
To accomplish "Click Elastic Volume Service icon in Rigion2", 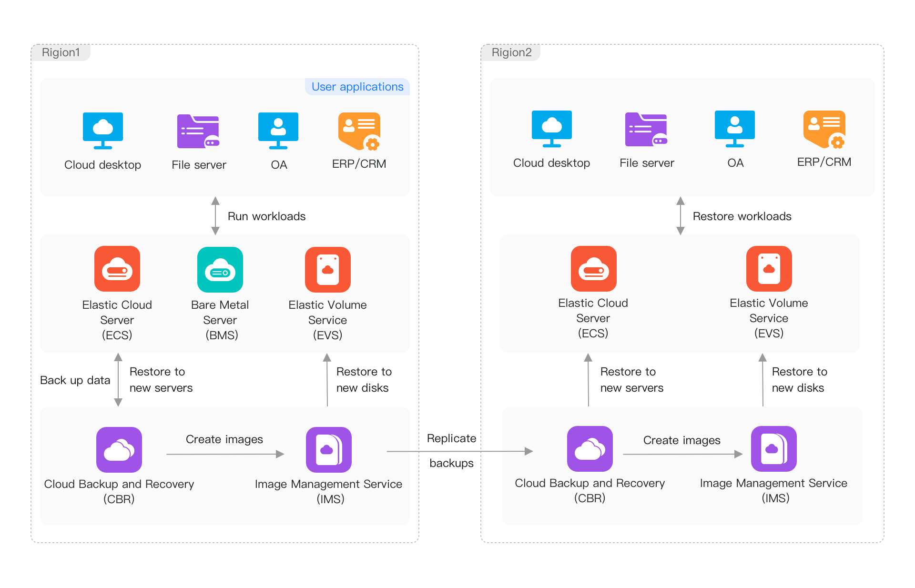I will (769, 269).
